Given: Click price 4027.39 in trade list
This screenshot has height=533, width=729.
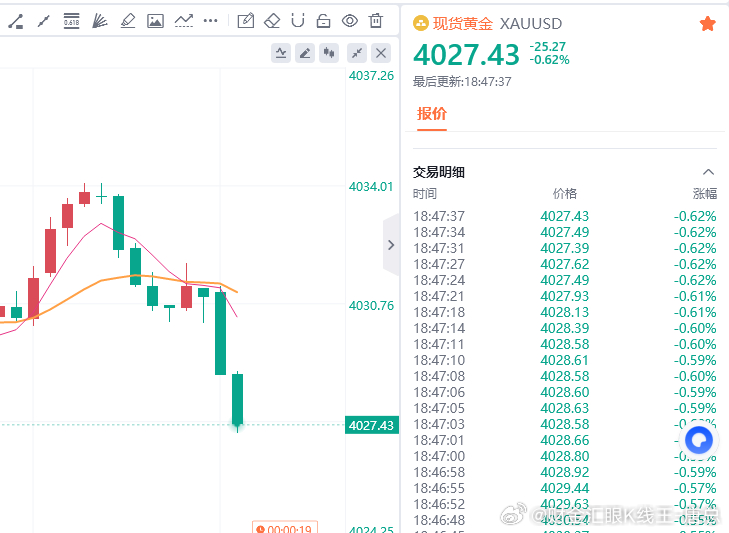Looking at the screenshot, I should [565, 248].
